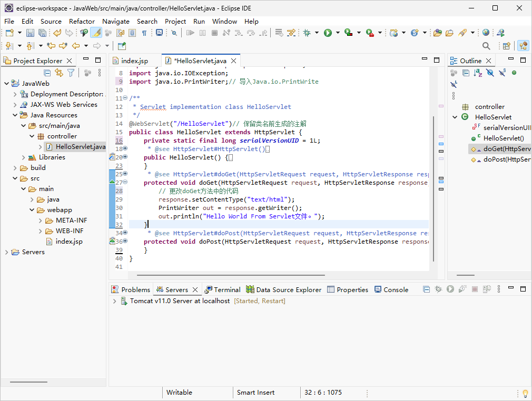Click Collapse All in Outline view
This screenshot has width=532, height=401.
(466, 73)
